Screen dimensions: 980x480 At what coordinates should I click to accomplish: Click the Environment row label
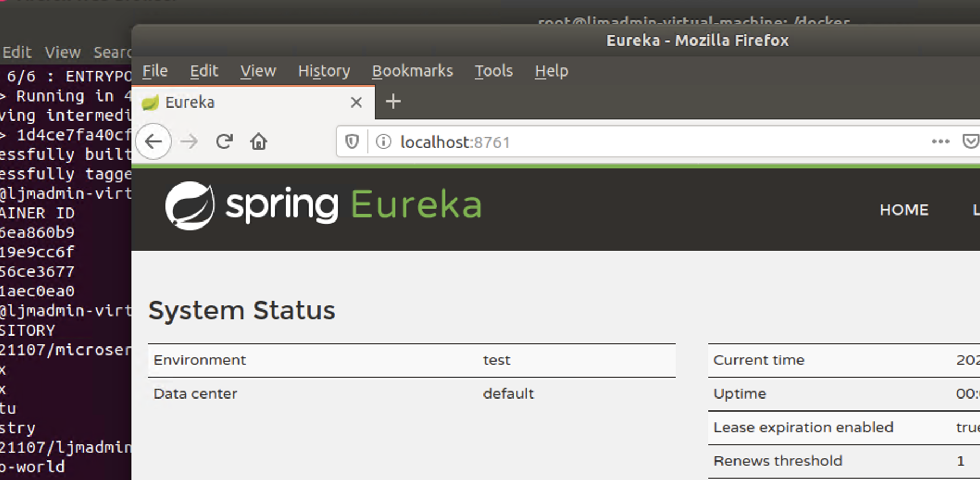point(199,360)
